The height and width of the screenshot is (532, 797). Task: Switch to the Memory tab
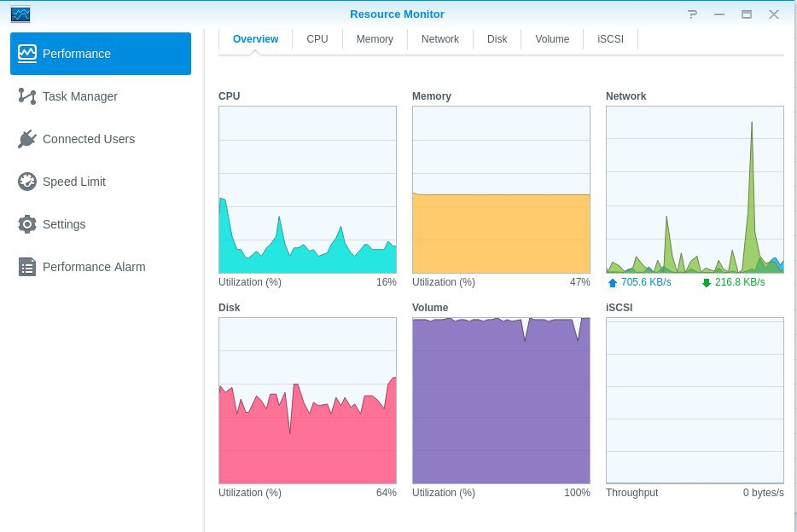tap(375, 39)
